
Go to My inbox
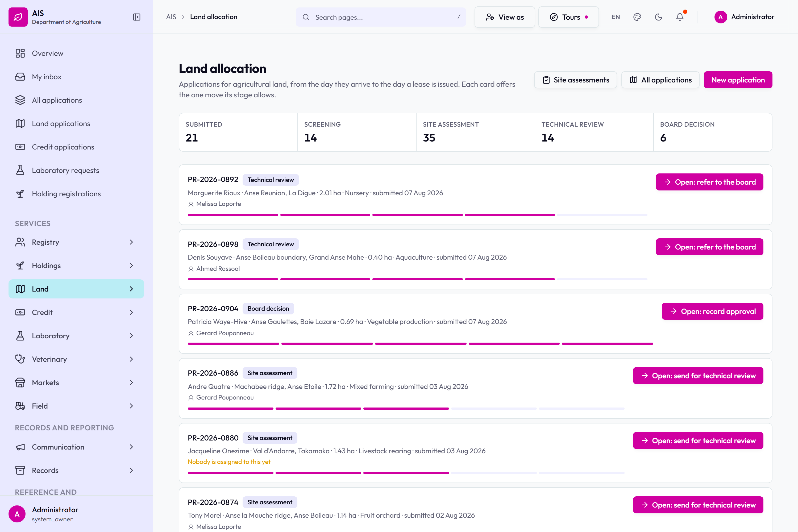coord(76,77)
